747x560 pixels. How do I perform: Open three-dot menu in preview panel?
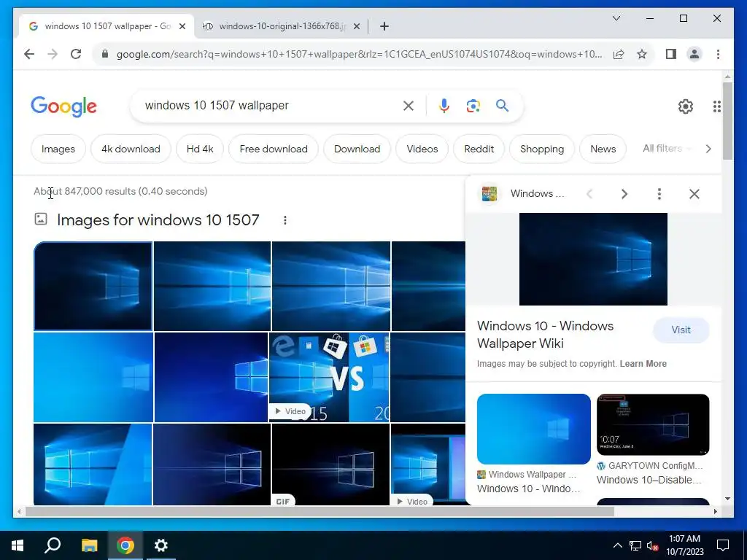(x=659, y=194)
